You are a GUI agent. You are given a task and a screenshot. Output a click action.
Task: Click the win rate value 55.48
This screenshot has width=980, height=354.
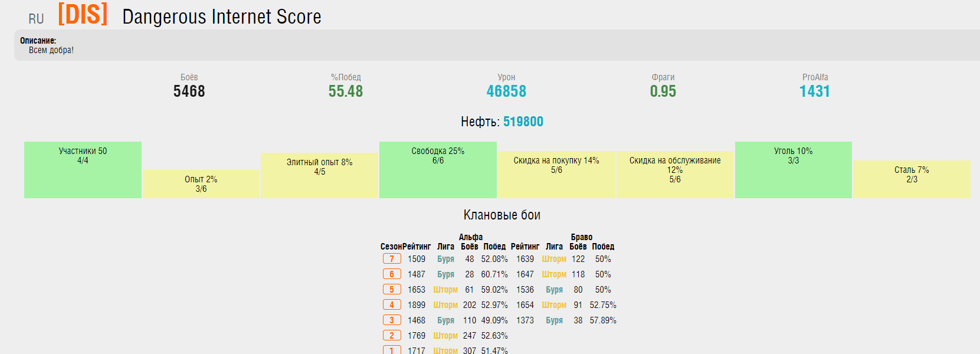click(x=346, y=91)
